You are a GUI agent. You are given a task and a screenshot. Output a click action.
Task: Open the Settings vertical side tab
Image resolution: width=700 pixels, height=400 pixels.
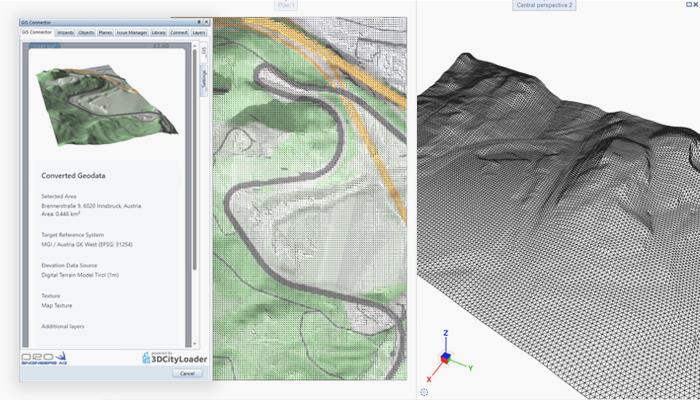tap(203, 78)
